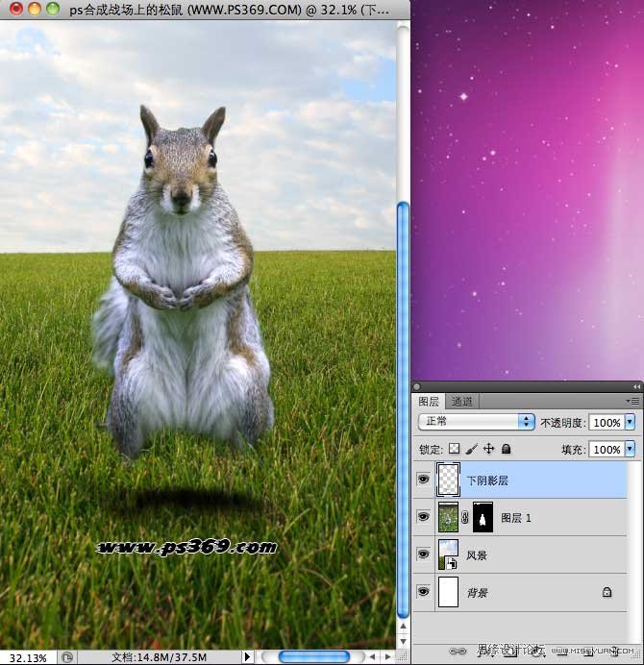Select layer named 下阴影层

click(x=487, y=480)
